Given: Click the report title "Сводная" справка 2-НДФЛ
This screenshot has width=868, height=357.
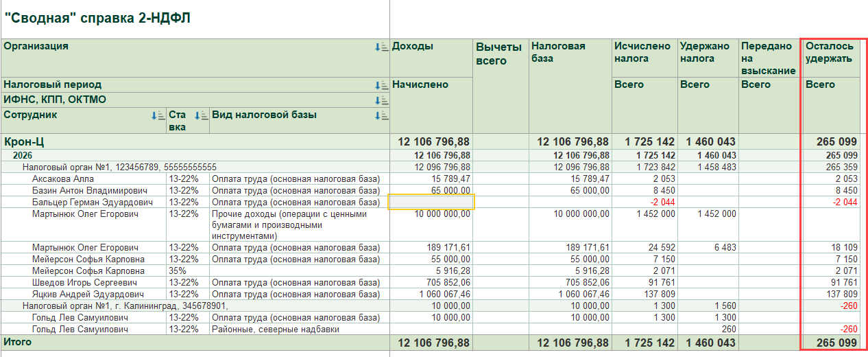Looking at the screenshot, I should [97, 19].
